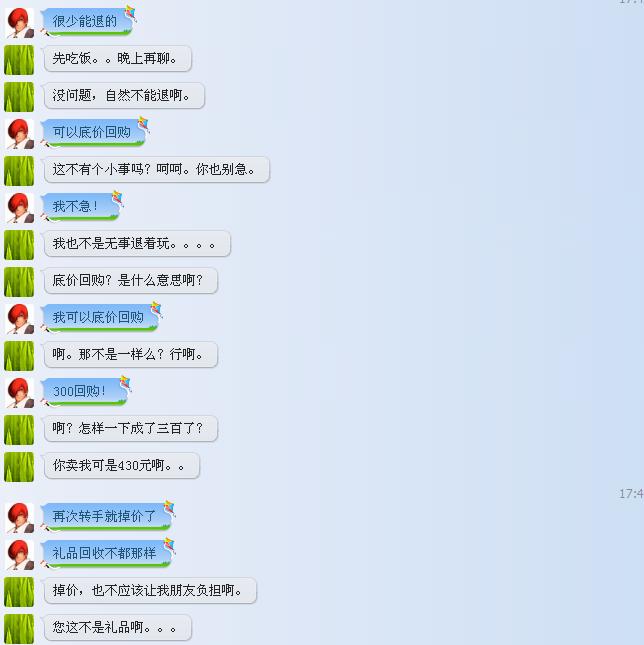The width and height of the screenshot is (644, 645).
Task: Select the blue 300回购! message bubble
Action: click(x=84, y=392)
